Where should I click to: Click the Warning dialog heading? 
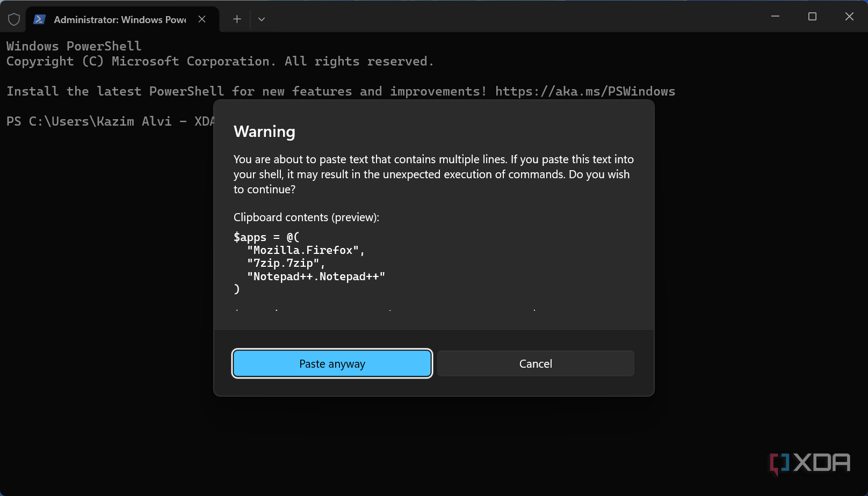click(264, 132)
